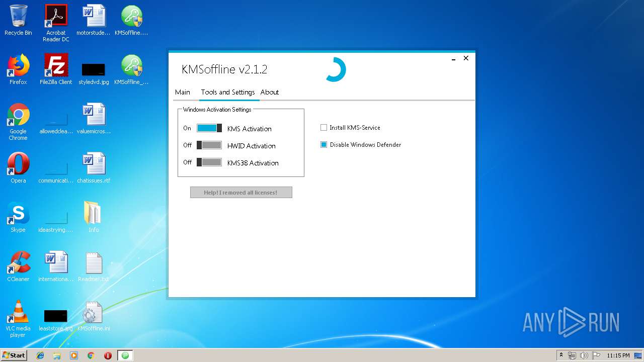The image size is (644, 362).
Task: Launch the Google Chrome desktop shortcut
Action: click(x=18, y=122)
